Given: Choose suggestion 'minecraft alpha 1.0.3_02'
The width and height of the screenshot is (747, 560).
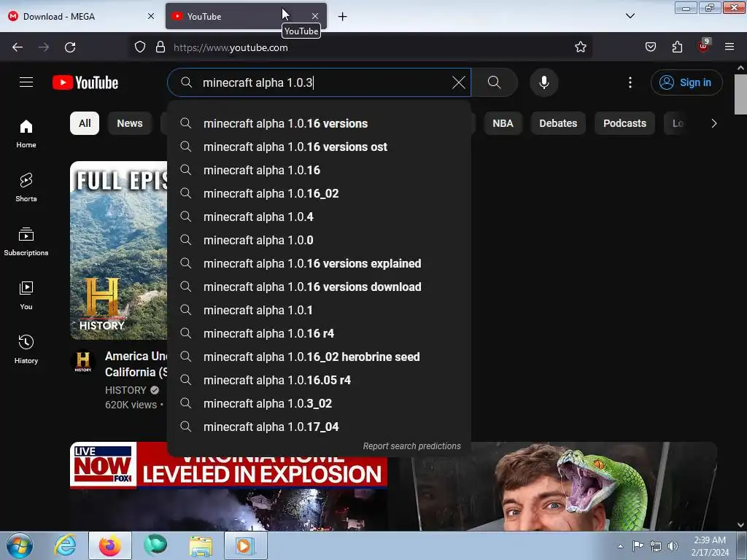Looking at the screenshot, I should 320,403.
